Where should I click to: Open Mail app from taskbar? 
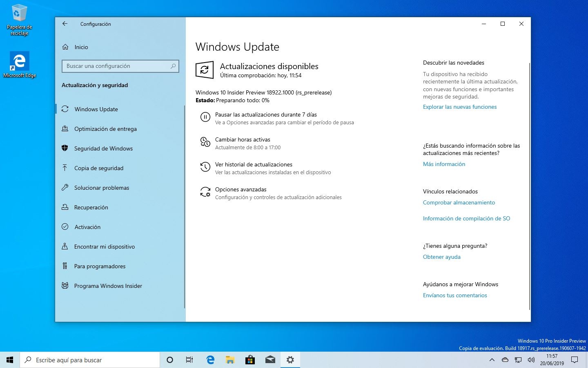[x=270, y=360]
